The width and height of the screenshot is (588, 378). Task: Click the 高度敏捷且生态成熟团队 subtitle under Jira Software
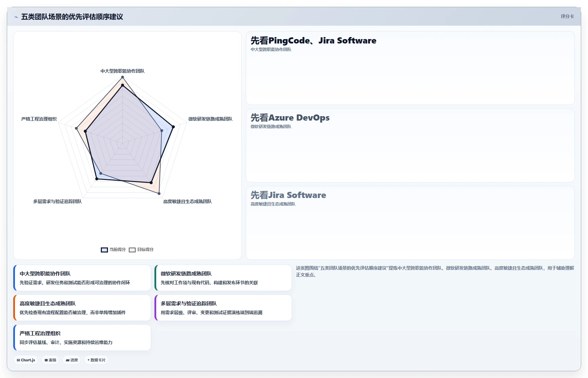tap(273, 204)
